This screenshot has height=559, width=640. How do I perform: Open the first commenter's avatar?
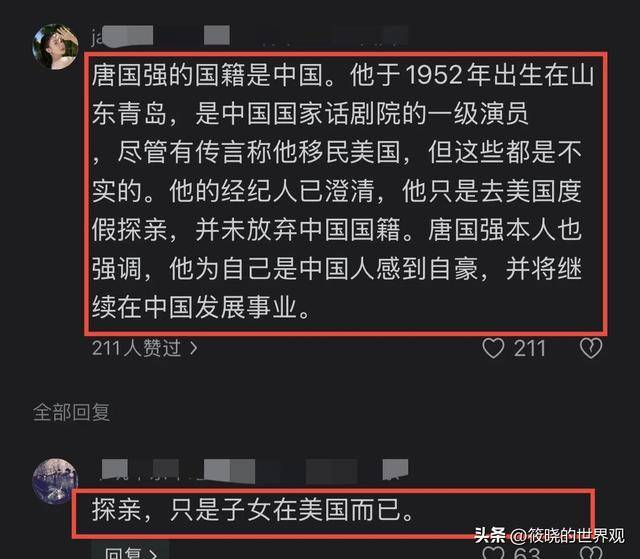click(x=56, y=47)
